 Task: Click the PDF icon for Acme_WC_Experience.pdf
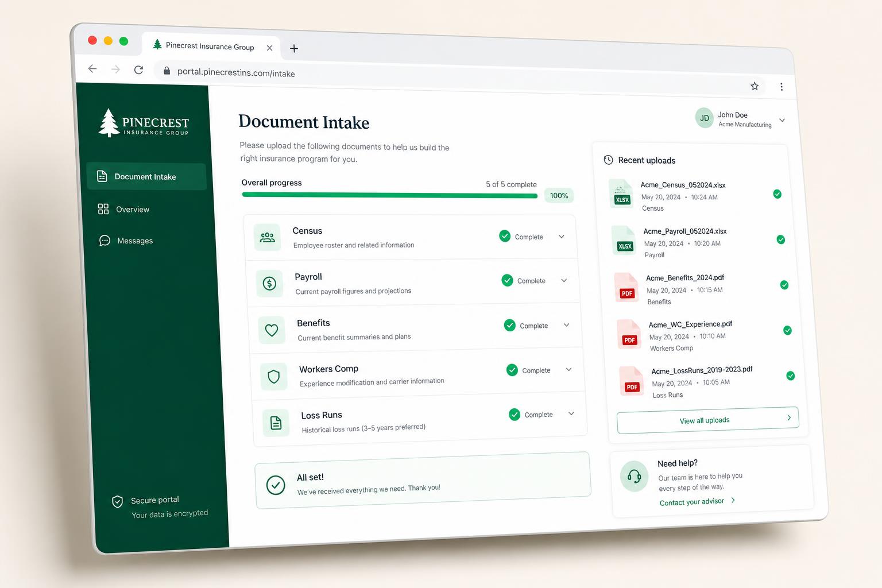coord(629,334)
